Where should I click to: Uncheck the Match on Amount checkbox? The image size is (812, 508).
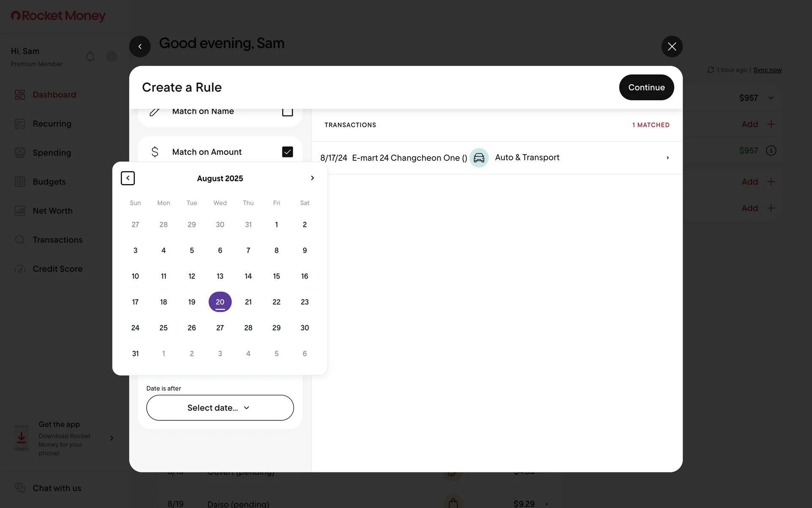point(288,152)
